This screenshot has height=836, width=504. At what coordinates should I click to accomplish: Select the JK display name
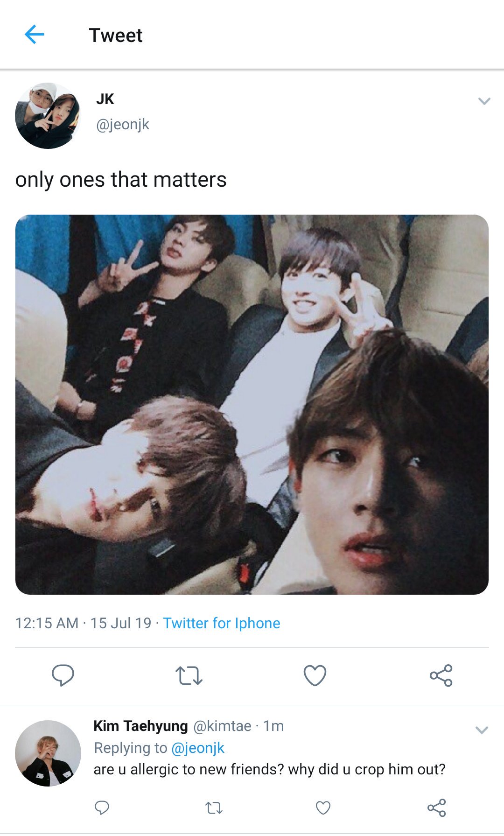click(x=105, y=99)
